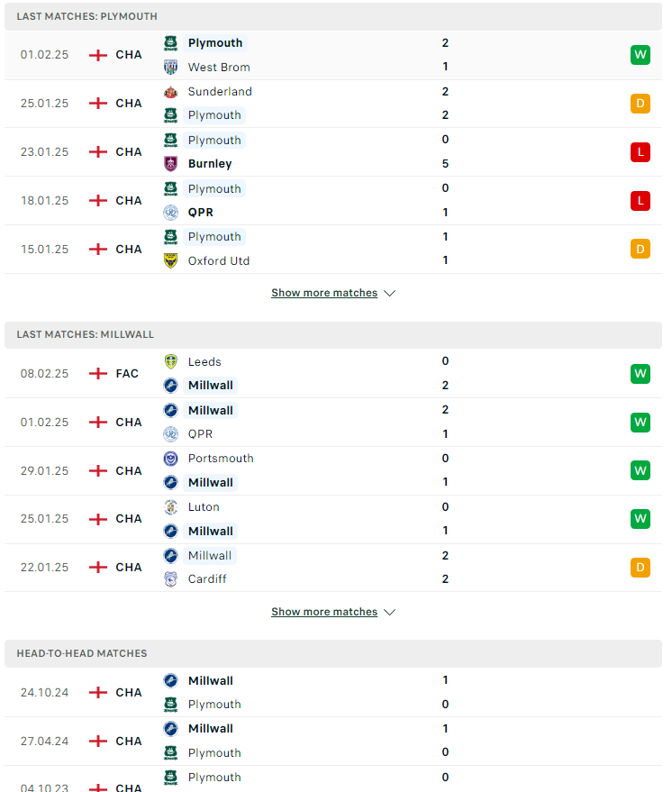
Task: Select the England flag on Leeds FAC match
Action: 98,374
